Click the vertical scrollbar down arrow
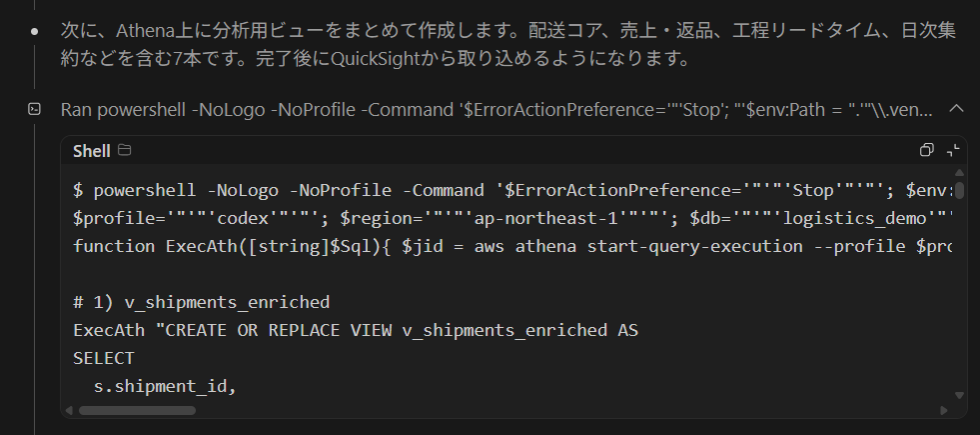Viewport: 980px width, 435px height. tap(959, 395)
